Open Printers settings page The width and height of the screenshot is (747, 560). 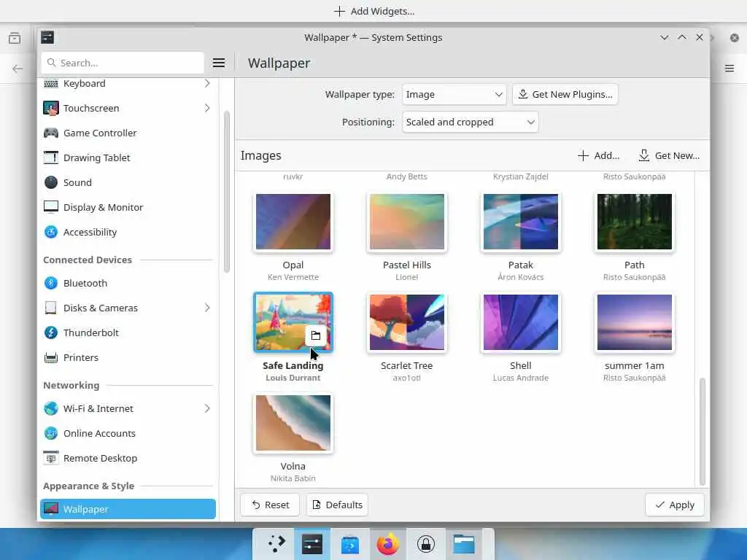pos(128,357)
